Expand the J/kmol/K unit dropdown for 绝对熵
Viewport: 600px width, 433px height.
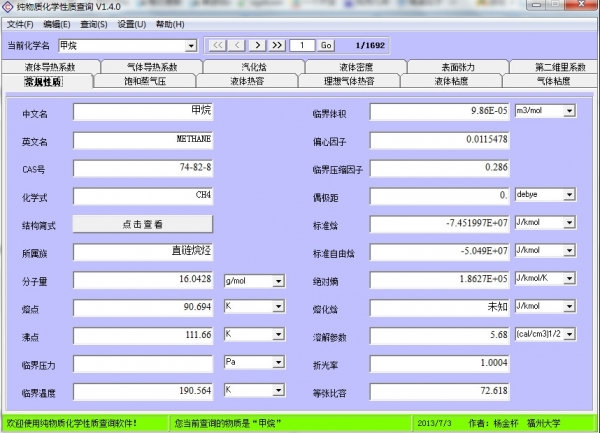coord(569,280)
